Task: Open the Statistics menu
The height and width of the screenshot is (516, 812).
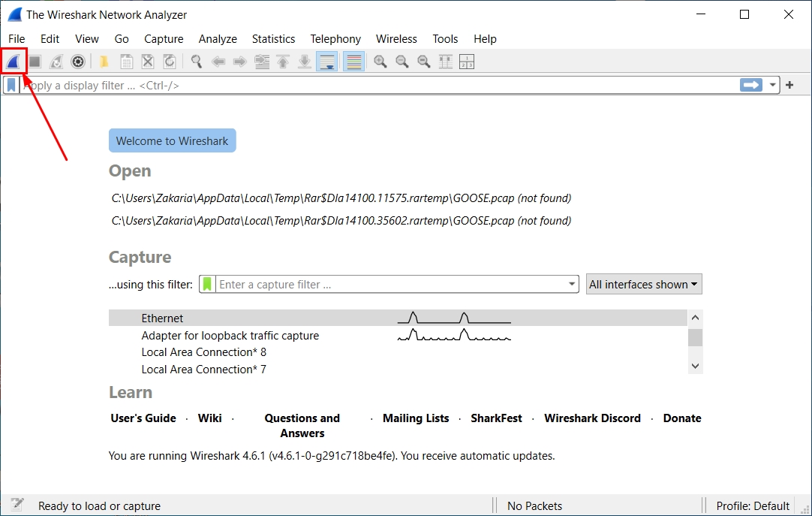Action: 273,38
